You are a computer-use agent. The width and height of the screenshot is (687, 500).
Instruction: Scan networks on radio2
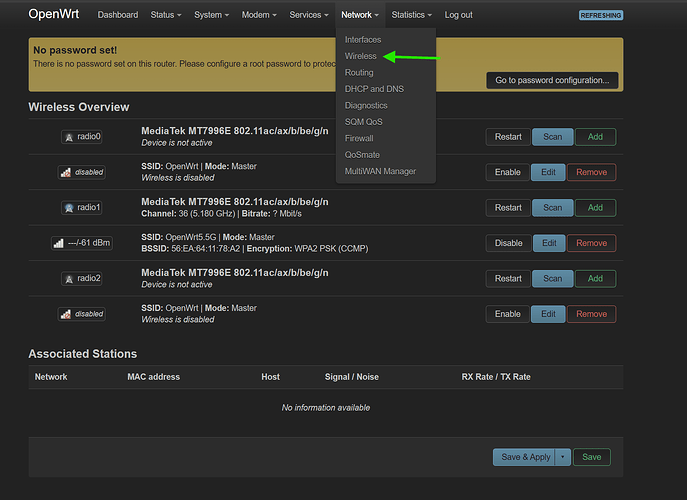point(552,279)
